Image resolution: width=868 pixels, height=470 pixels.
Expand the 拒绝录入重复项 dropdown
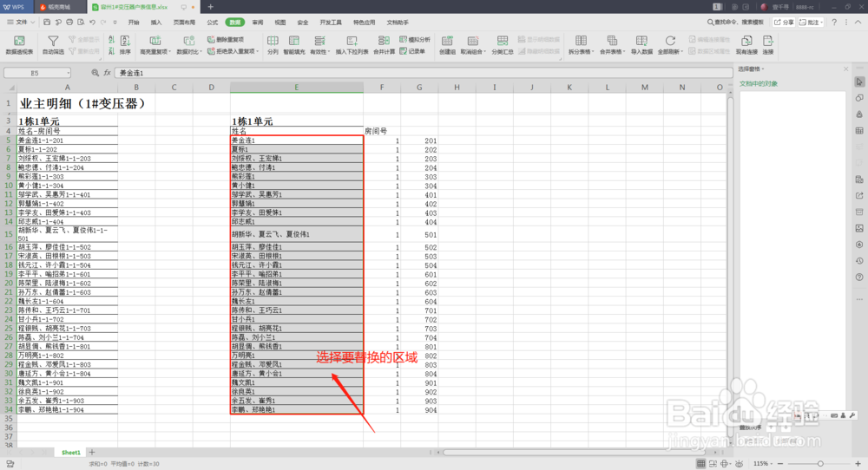click(258, 51)
